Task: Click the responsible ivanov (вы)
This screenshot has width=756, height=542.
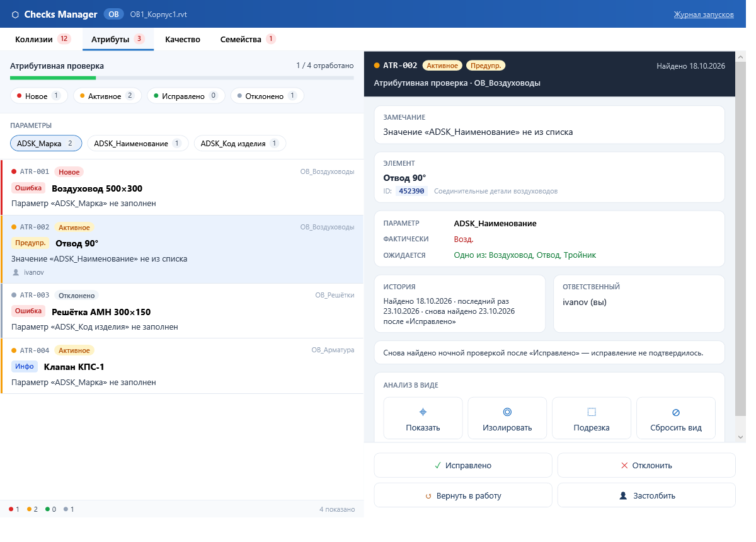Action: (585, 302)
